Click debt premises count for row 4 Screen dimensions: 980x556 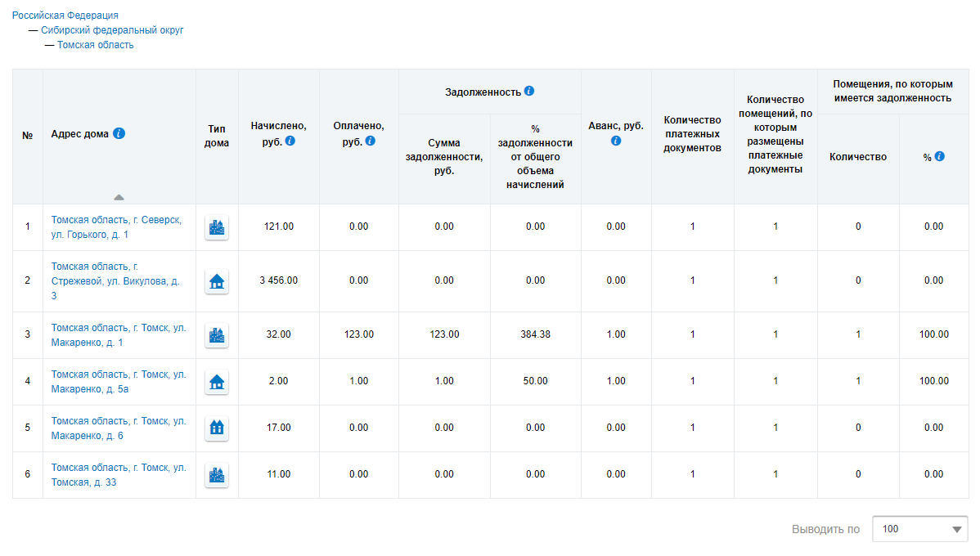[x=857, y=382]
